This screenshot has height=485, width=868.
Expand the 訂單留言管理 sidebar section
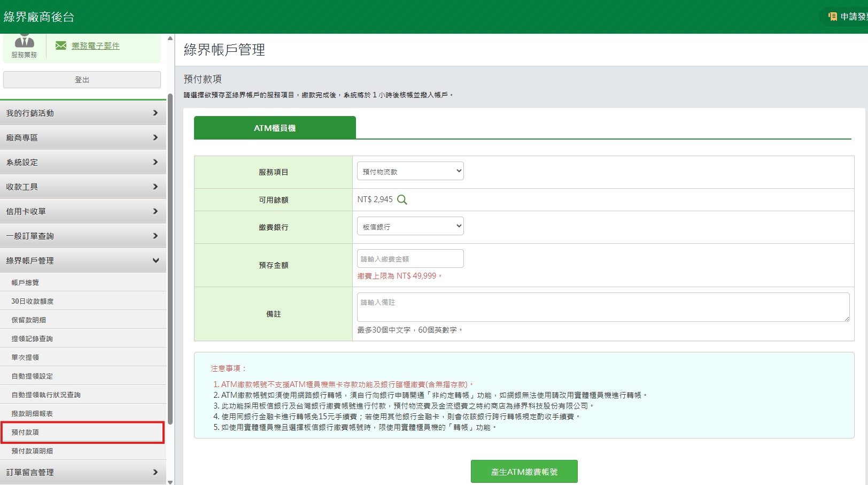83,472
